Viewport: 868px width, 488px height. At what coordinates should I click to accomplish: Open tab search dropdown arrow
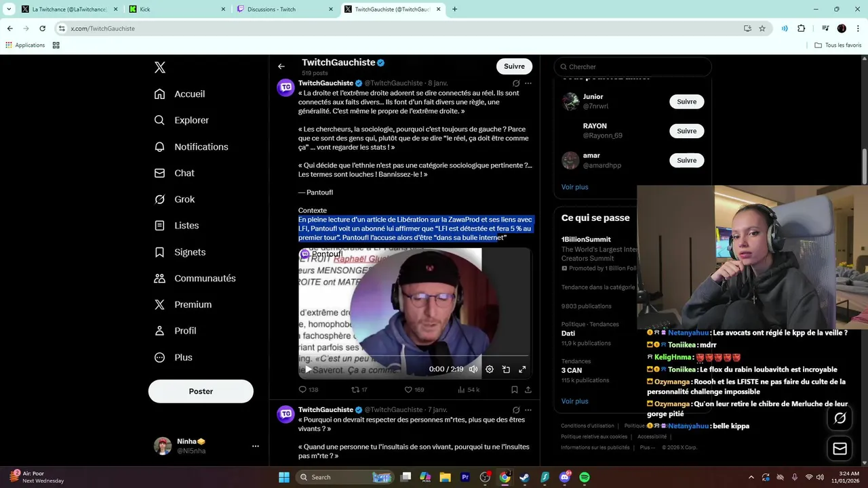pos(9,9)
